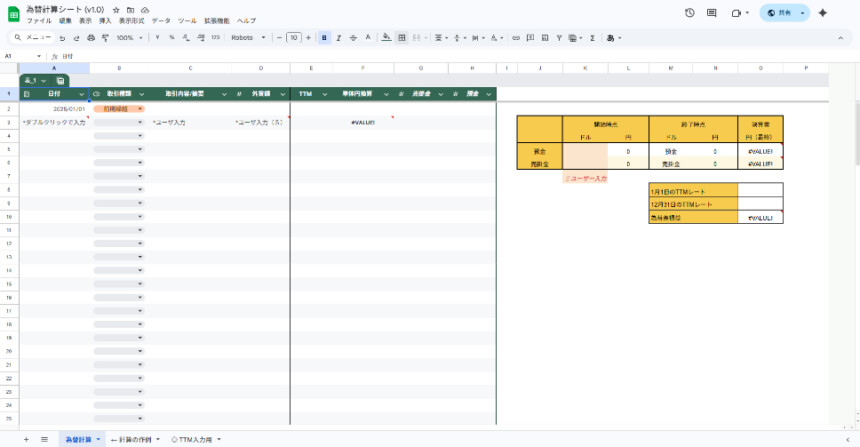Click the add new sheet plus button
The width and height of the screenshot is (860, 447).
coord(26,439)
